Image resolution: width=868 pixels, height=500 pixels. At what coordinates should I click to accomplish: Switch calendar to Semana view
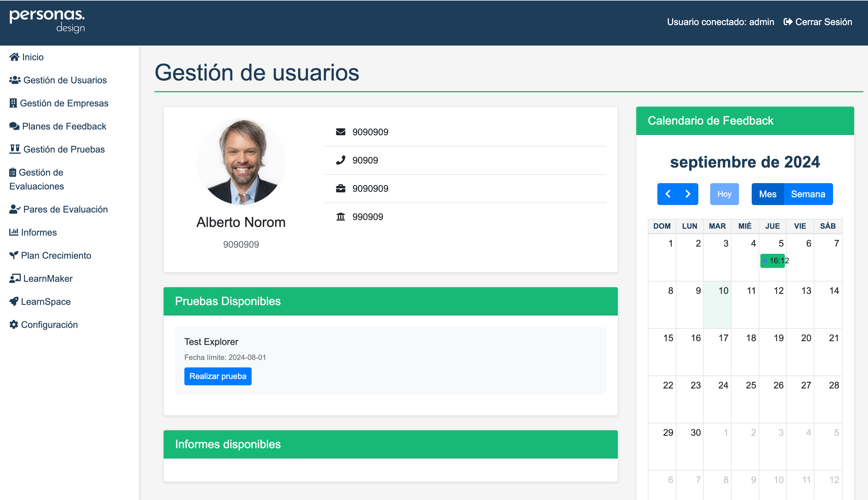click(x=808, y=194)
